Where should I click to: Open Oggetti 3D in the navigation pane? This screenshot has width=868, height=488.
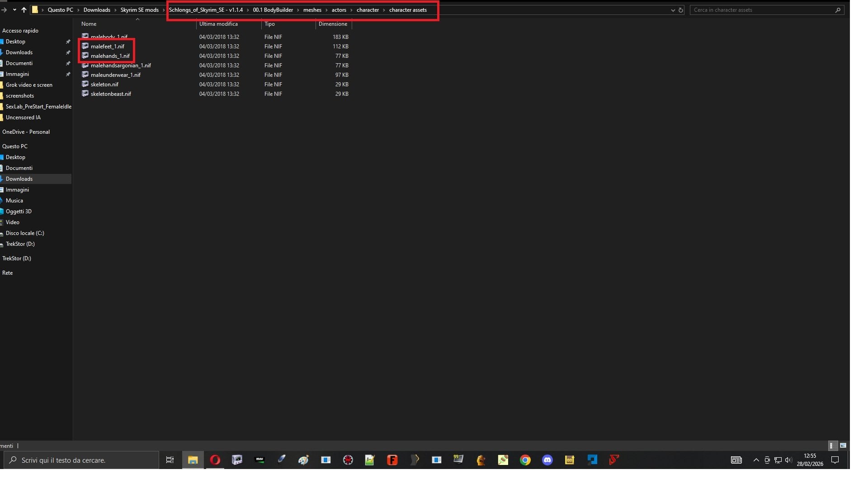pos(19,211)
